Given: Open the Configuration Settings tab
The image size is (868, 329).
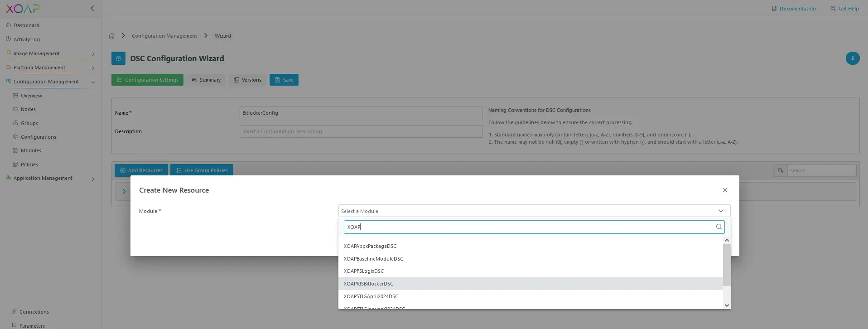Looking at the screenshot, I should tap(147, 80).
